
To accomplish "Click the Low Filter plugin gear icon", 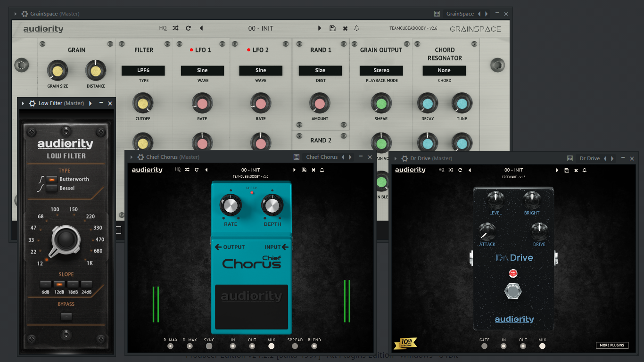I will tap(33, 103).
